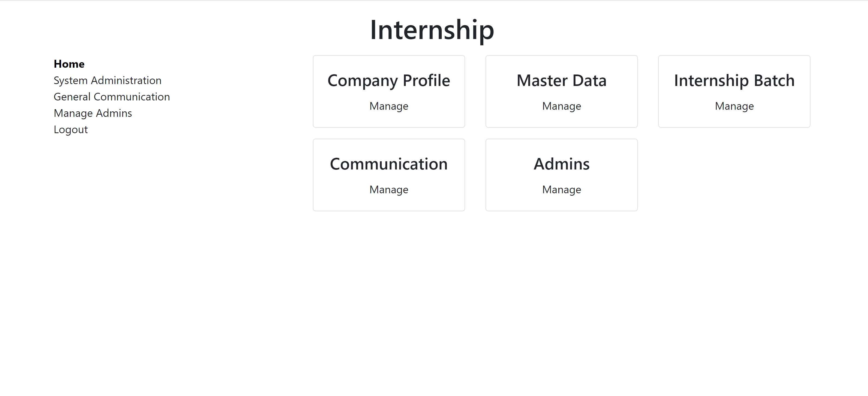Image resolution: width=868 pixels, height=396 pixels.
Task: Click Manage under Company Profile
Action: (388, 106)
